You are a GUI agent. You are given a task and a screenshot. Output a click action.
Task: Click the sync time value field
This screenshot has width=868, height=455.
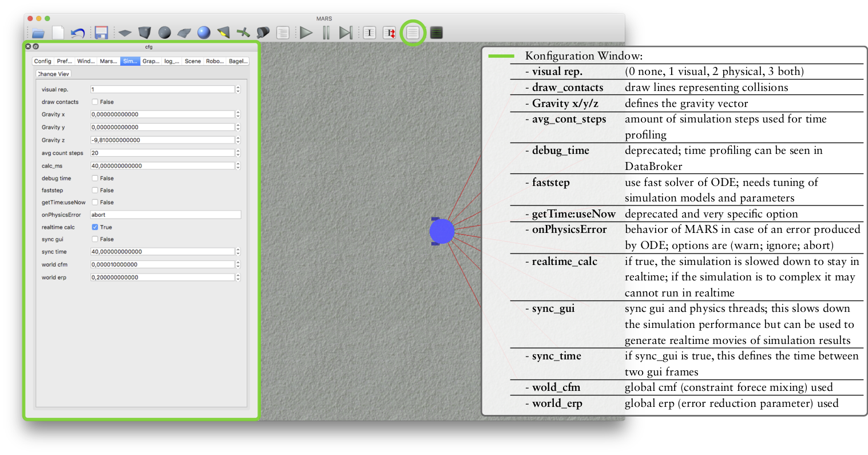pyautogui.click(x=162, y=251)
